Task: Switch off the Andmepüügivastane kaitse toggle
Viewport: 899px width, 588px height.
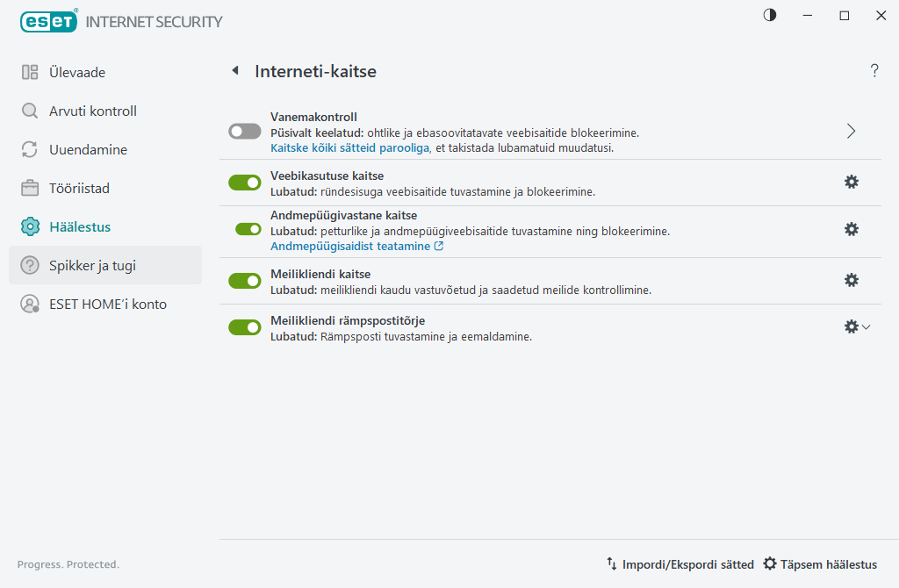Action: (x=248, y=229)
